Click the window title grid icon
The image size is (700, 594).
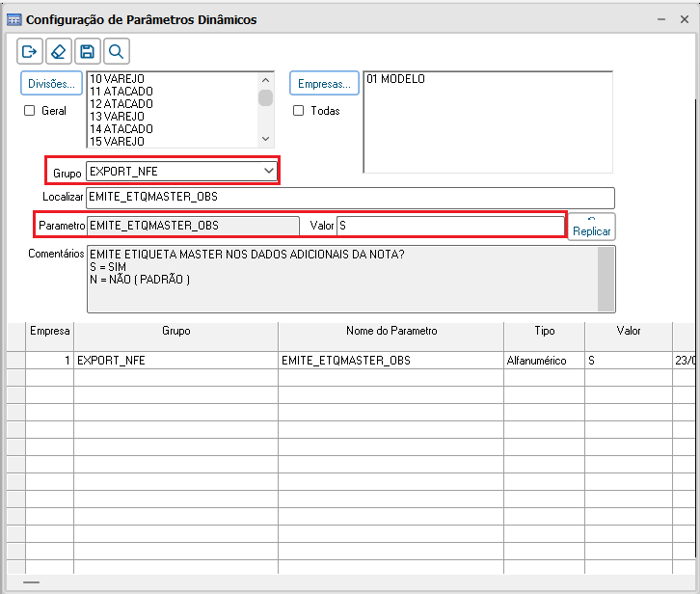click(13, 19)
